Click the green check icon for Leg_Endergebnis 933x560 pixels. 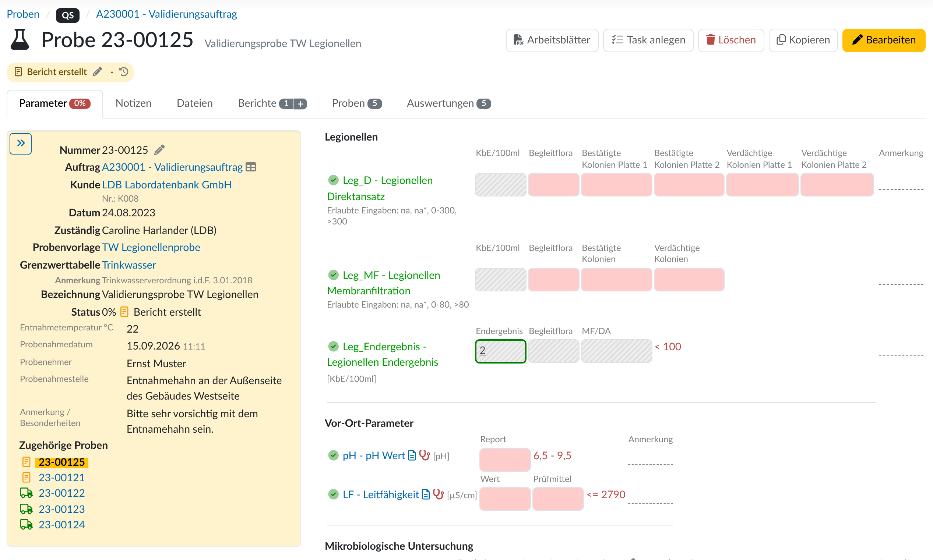[x=334, y=347]
